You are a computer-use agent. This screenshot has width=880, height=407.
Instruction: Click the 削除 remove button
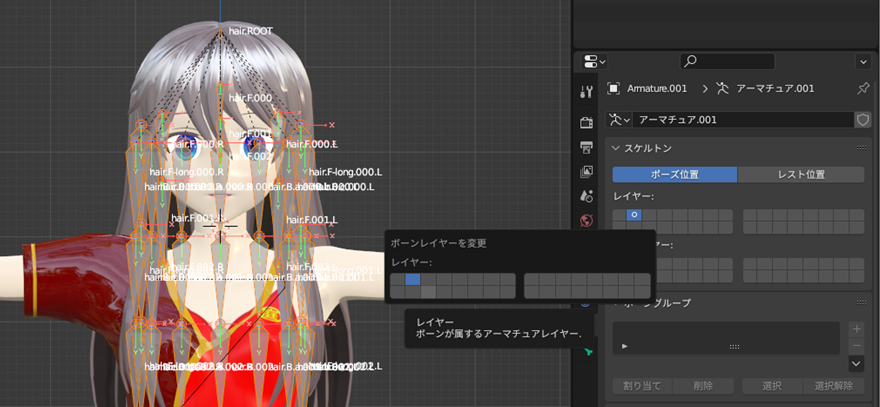click(703, 386)
